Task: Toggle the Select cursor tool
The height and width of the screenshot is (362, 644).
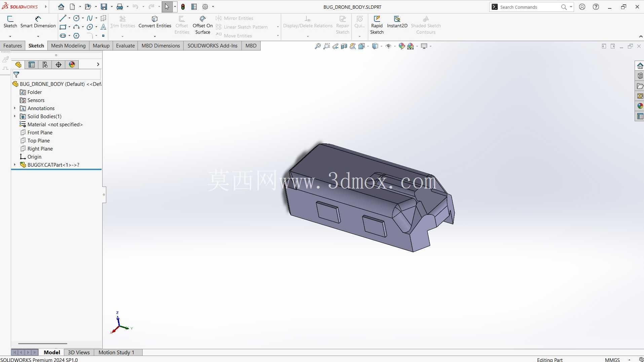Action: 167,7
